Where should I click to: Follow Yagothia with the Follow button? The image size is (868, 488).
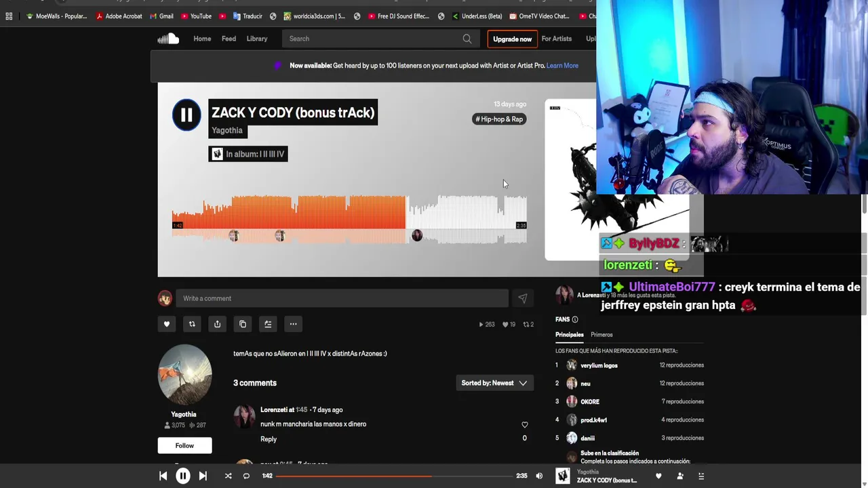point(184,445)
